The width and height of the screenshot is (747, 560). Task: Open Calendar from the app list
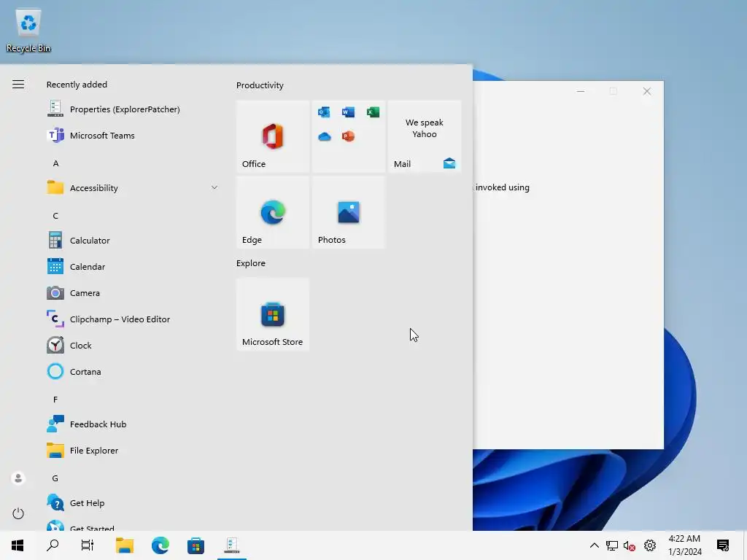pos(133,267)
